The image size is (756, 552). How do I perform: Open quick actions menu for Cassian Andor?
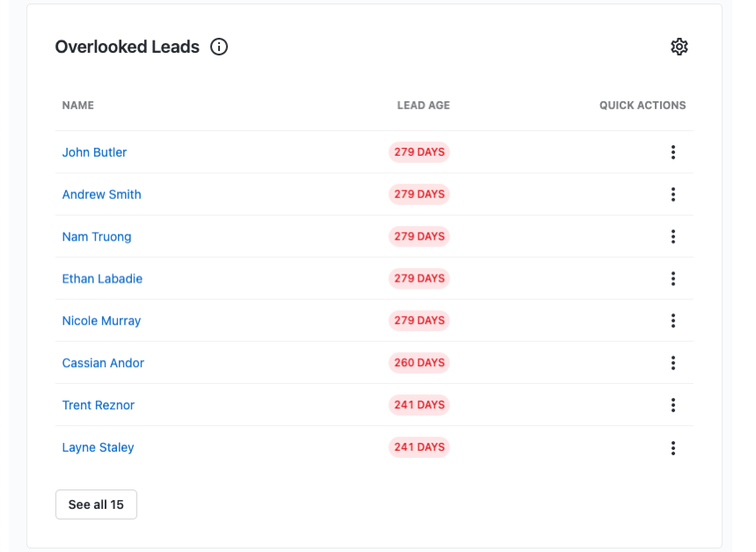pyautogui.click(x=672, y=363)
